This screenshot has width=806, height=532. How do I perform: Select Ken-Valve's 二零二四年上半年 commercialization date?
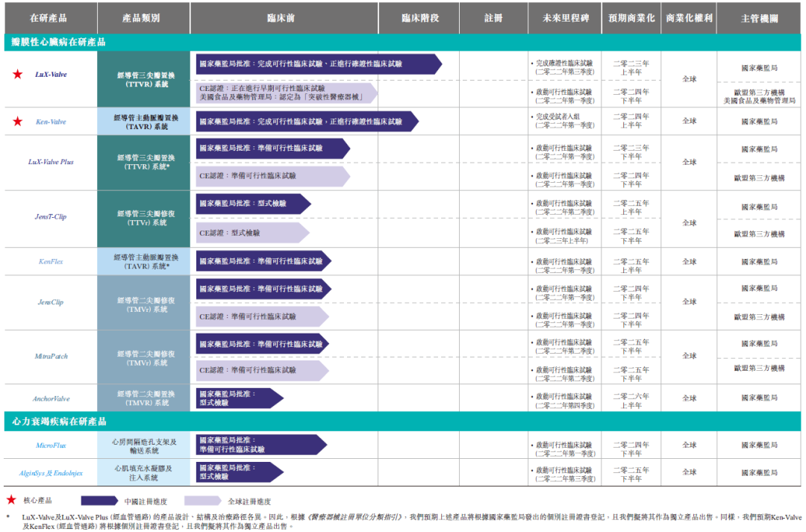tap(631, 121)
